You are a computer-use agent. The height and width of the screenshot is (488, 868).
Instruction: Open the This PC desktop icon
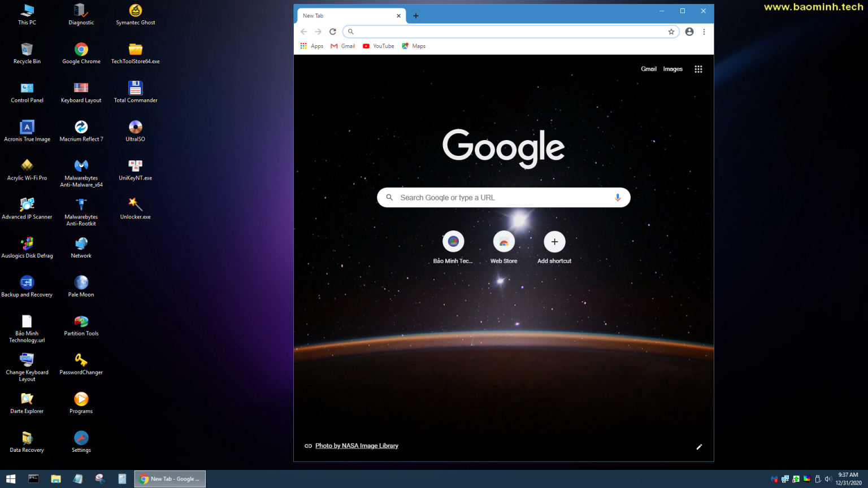(27, 15)
